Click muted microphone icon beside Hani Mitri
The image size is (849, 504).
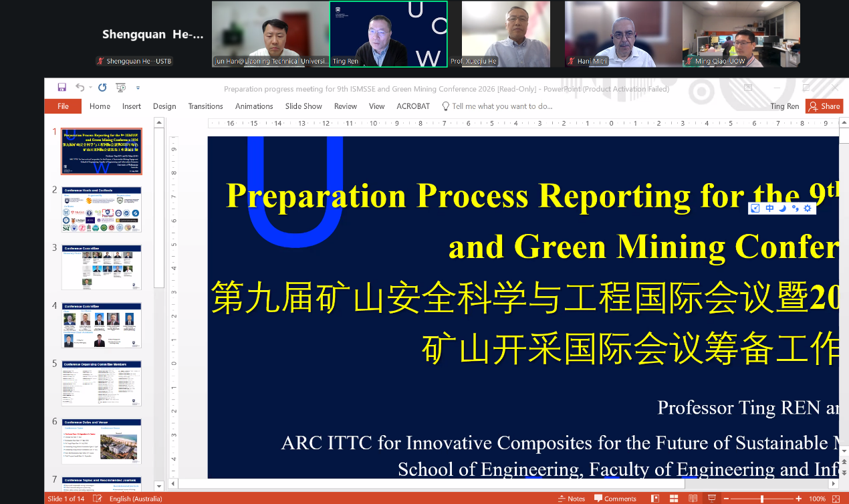[572, 61]
